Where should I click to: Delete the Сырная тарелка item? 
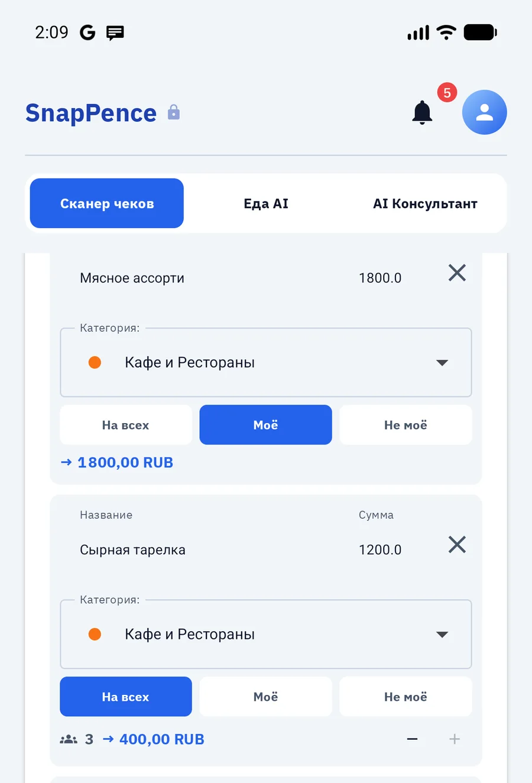click(x=457, y=545)
